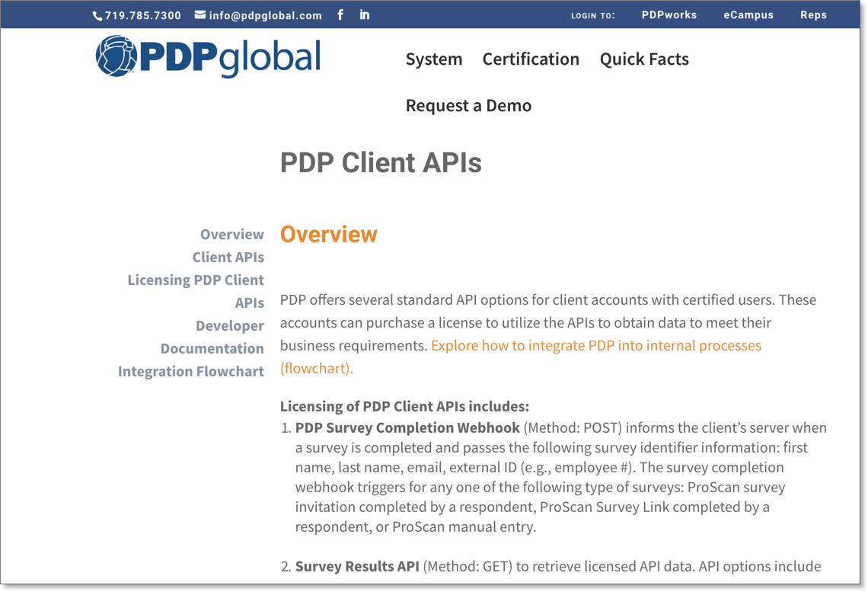The image size is (868, 592).
Task: Click the info@pdpglobal.com email link
Action: click(265, 15)
